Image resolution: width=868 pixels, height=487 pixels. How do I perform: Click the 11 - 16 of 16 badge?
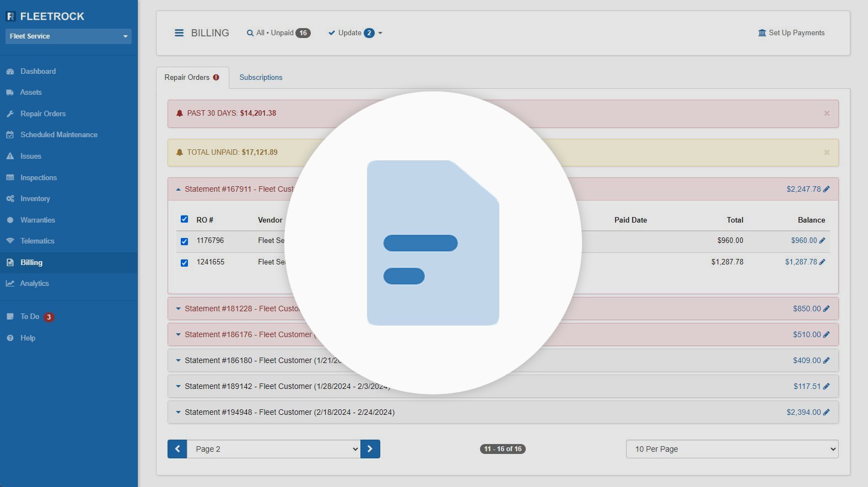(x=503, y=449)
